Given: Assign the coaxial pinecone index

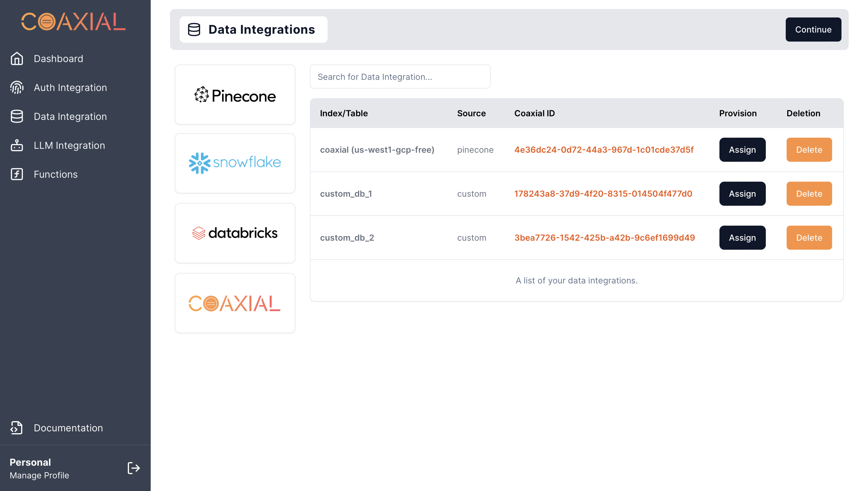Looking at the screenshot, I should pyautogui.click(x=742, y=150).
